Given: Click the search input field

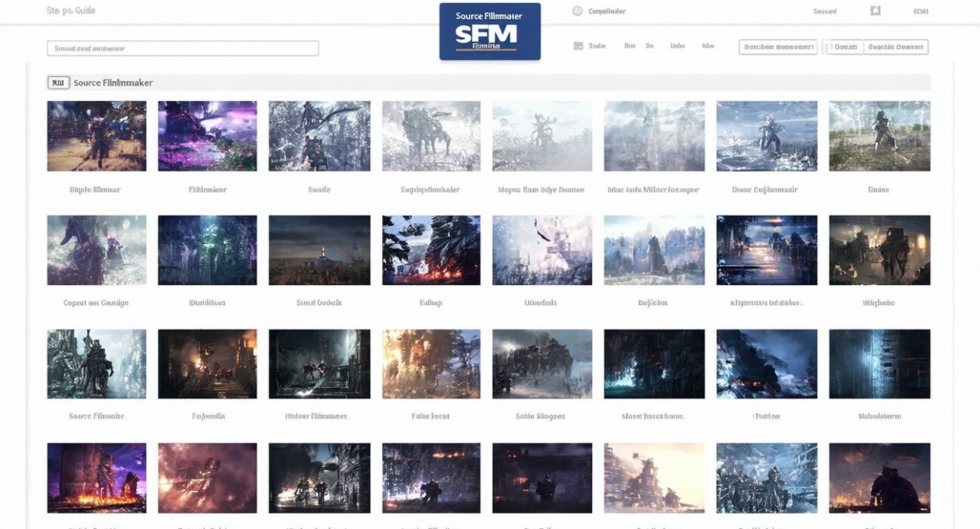Looking at the screenshot, I should (x=182, y=48).
